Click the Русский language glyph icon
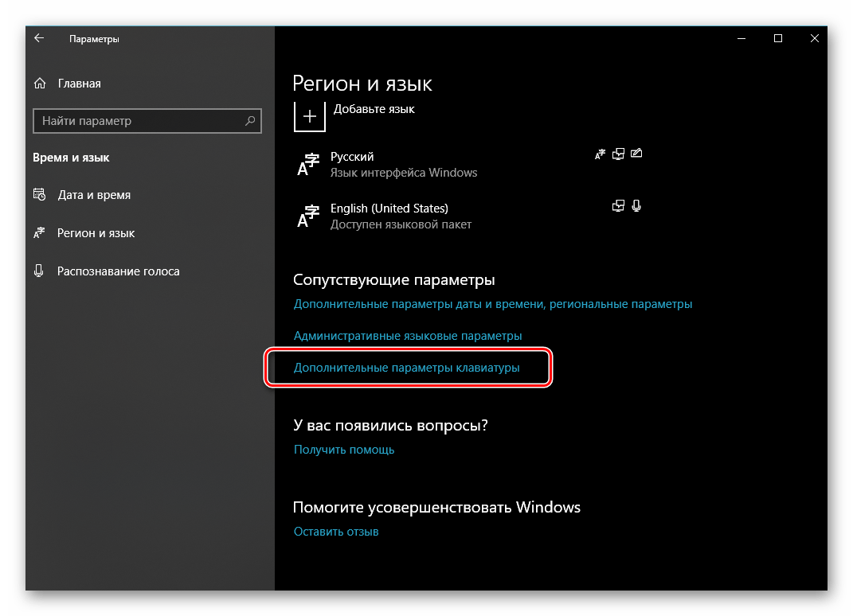The height and width of the screenshot is (616, 853). point(307,164)
